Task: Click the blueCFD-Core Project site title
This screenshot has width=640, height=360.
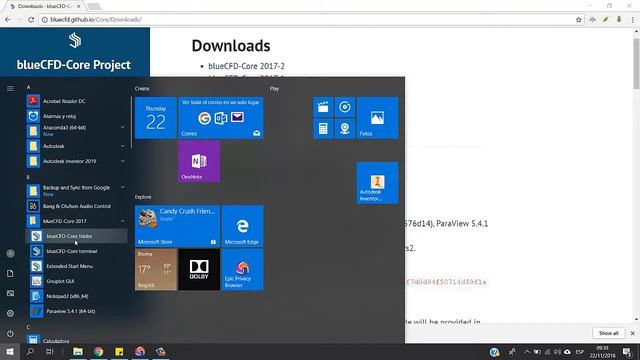Action: pos(73,64)
